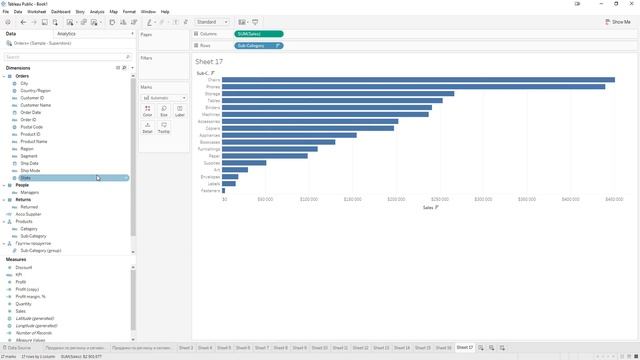Click the New Data Source toolbar icon
Screen dimensions: 640x360
(x=55, y=22)
